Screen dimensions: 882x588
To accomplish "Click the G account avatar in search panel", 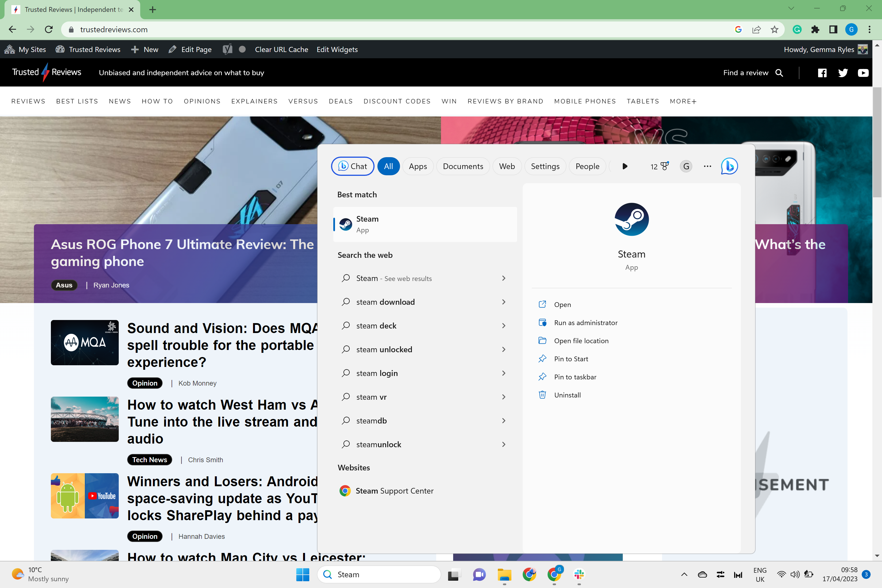I will 686,166.
